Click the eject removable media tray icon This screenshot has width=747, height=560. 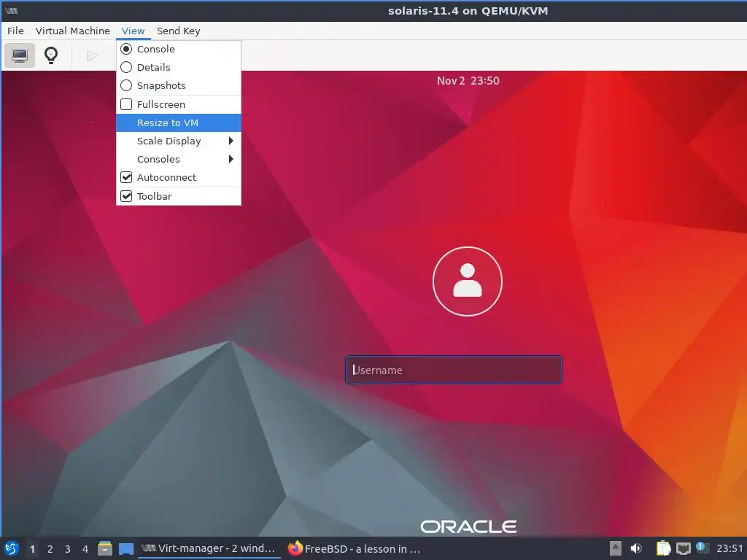(616, 548)
